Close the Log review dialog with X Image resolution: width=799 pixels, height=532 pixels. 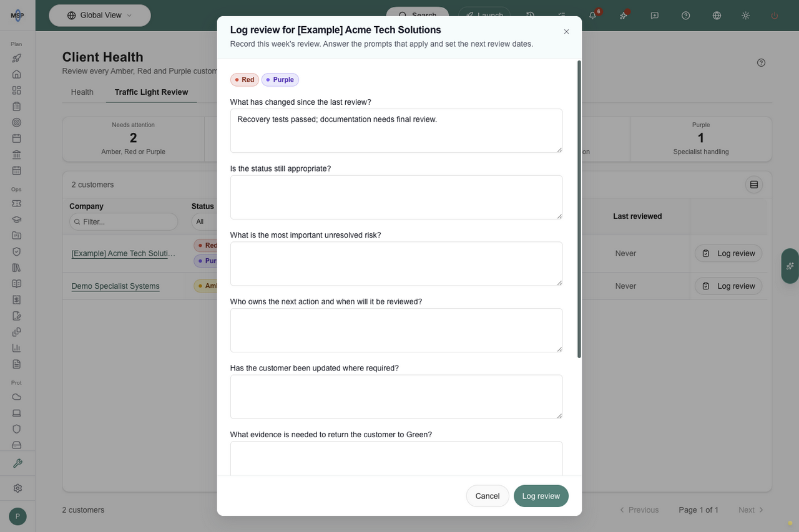566,32
